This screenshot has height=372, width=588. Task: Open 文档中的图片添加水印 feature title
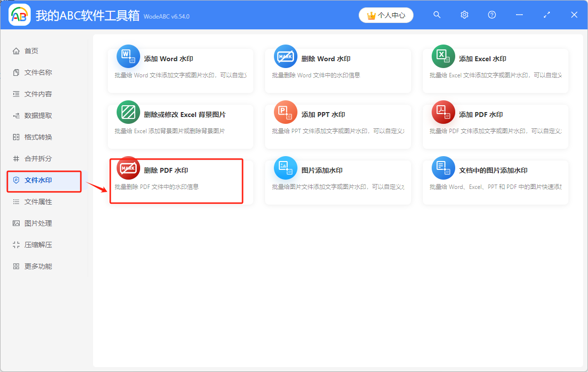click(493, 170)
